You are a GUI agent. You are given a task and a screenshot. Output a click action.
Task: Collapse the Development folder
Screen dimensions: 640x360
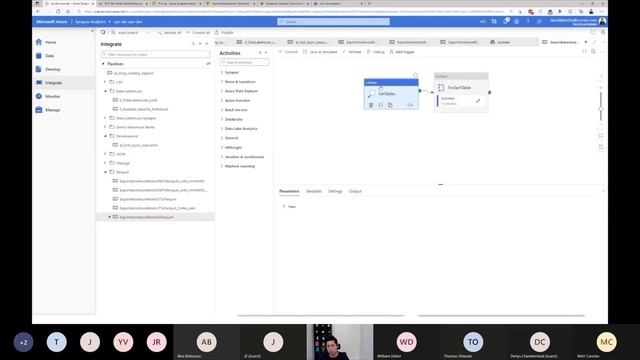[105, 136]
